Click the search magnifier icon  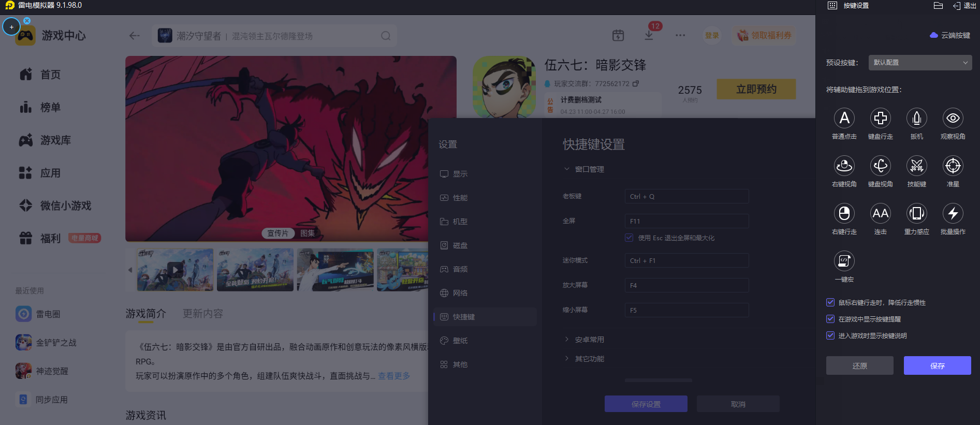(386, 36)
